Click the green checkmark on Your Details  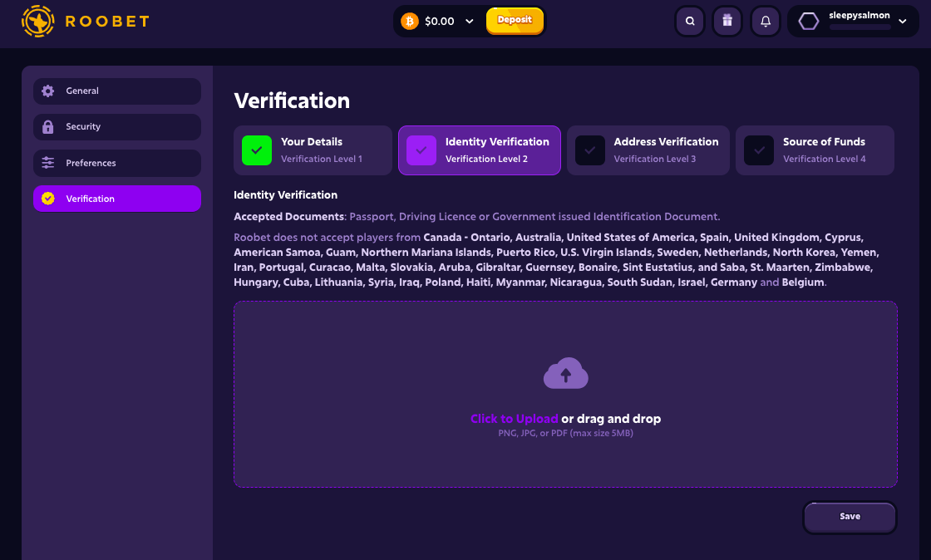coord(256,150)
